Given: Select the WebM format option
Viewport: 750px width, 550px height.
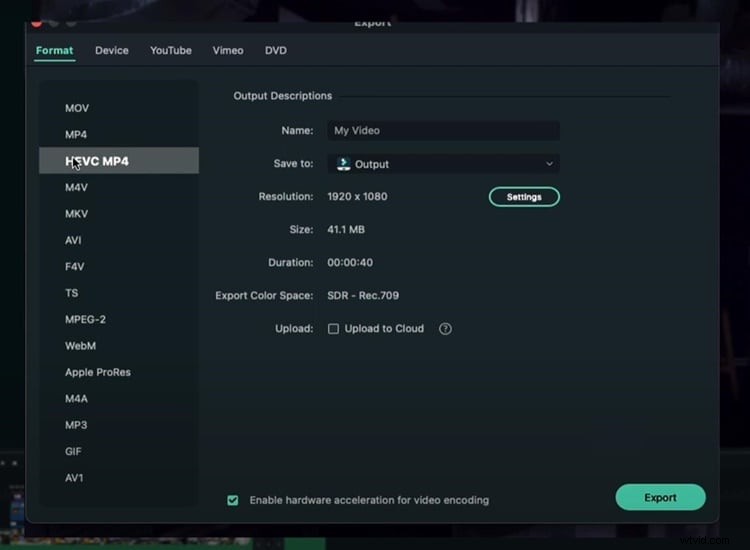Looking at the screenshot, I should pos(80,346).
